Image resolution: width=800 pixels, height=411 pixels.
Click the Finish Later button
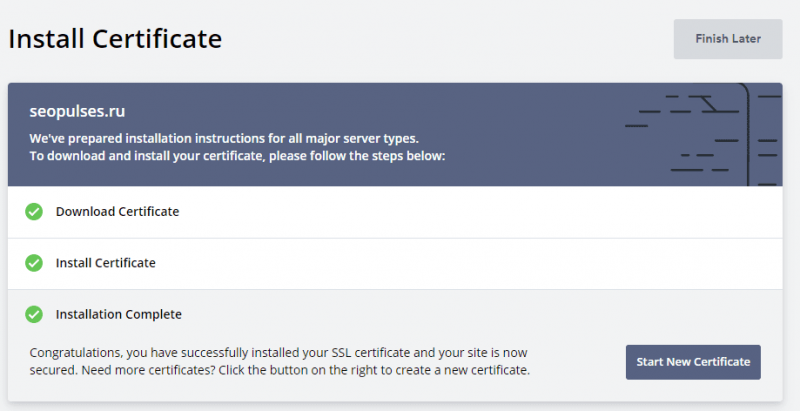click(728, 39)
